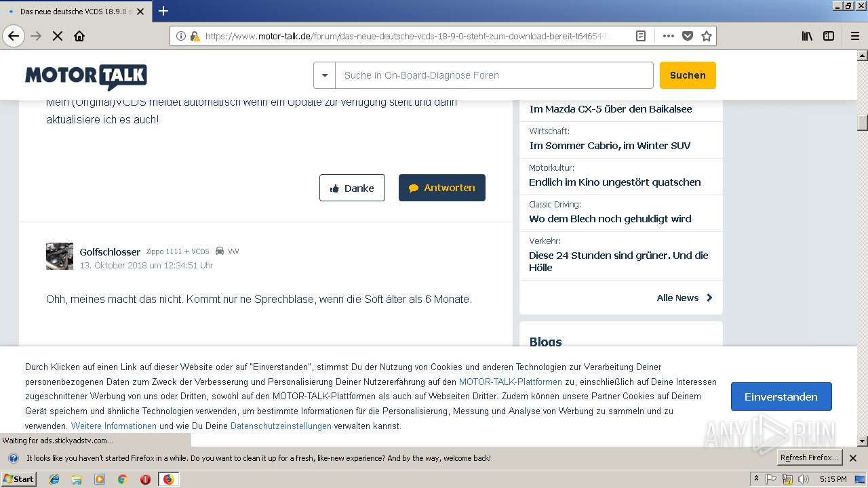The width and height of the screenshot is (868, 488).
Task: Show hidden tray icons arrow
Action: pyautogui.click(x=756, y=479)
